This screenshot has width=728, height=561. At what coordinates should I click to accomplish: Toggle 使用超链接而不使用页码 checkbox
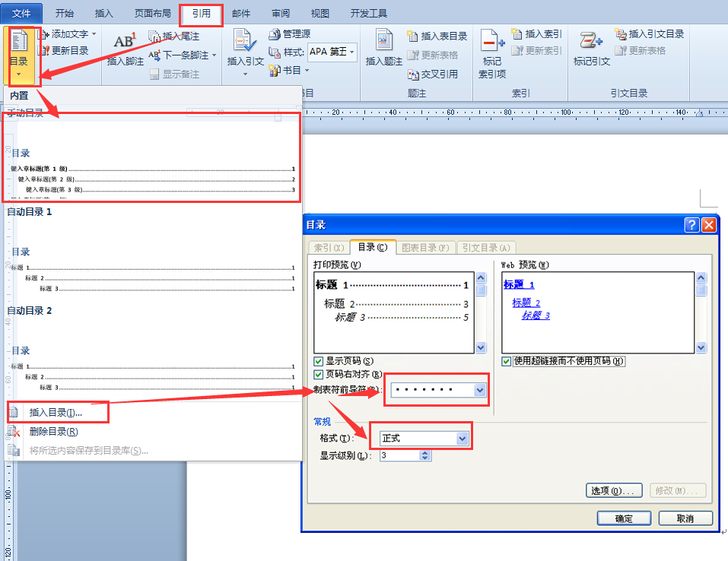coord(507,361)
